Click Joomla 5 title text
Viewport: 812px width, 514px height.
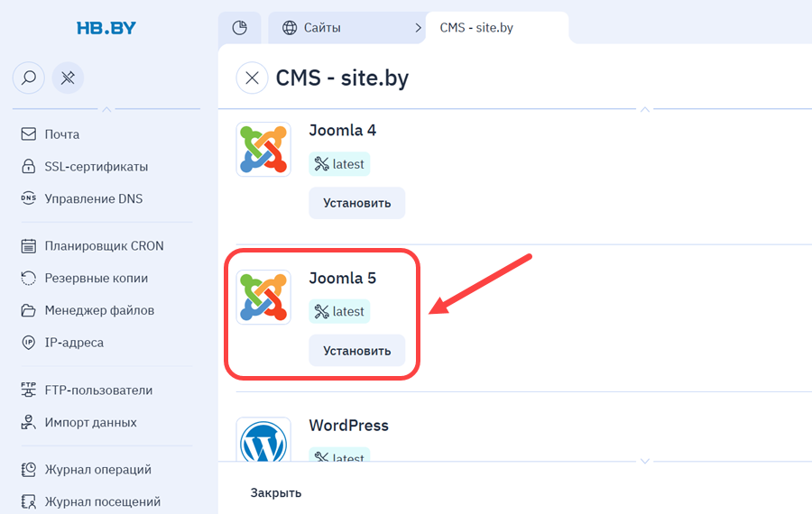coord(342,278)
